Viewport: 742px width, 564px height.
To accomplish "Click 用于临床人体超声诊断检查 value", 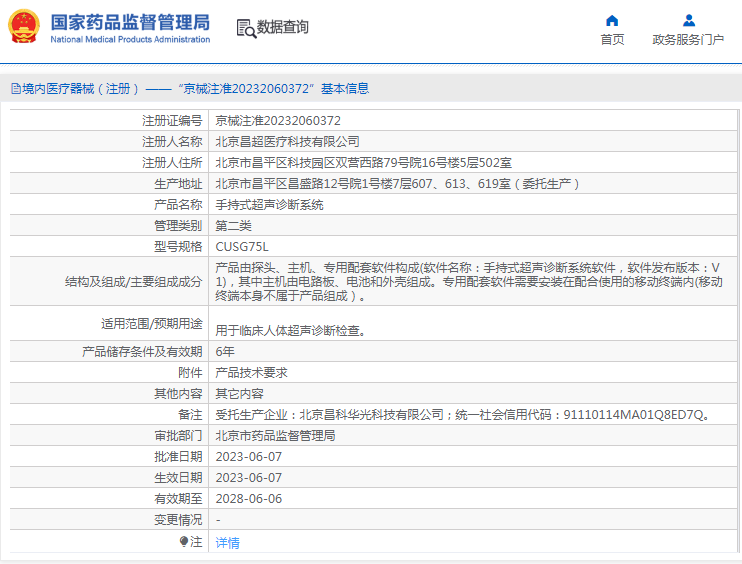I will tap(292, 330).
